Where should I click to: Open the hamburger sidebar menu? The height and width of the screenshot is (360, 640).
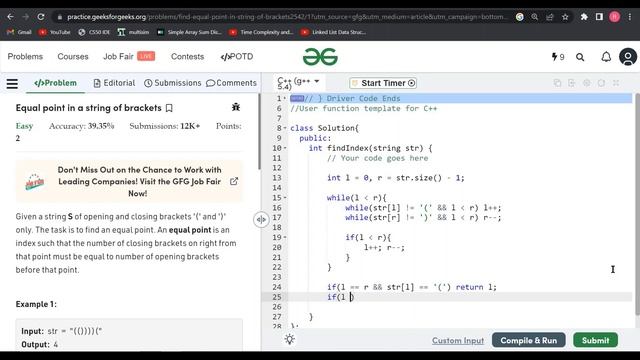[12, 84]
